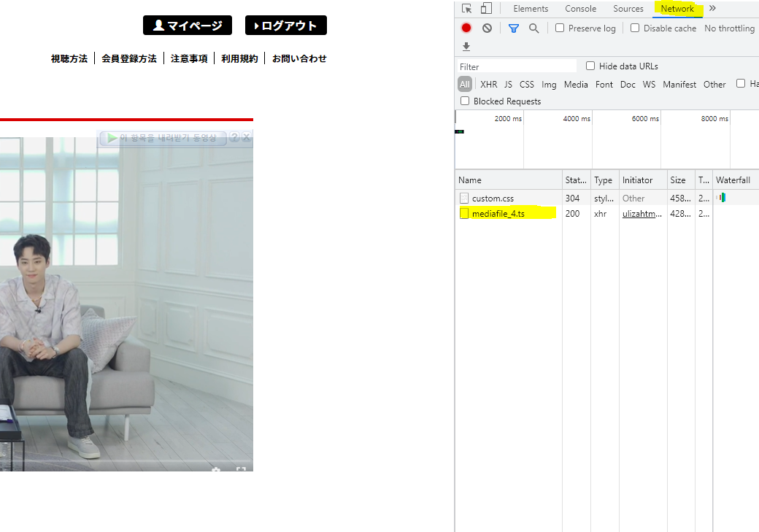Filter requests by WS
This screenshot has height=532, width=759.
point(649,84)
